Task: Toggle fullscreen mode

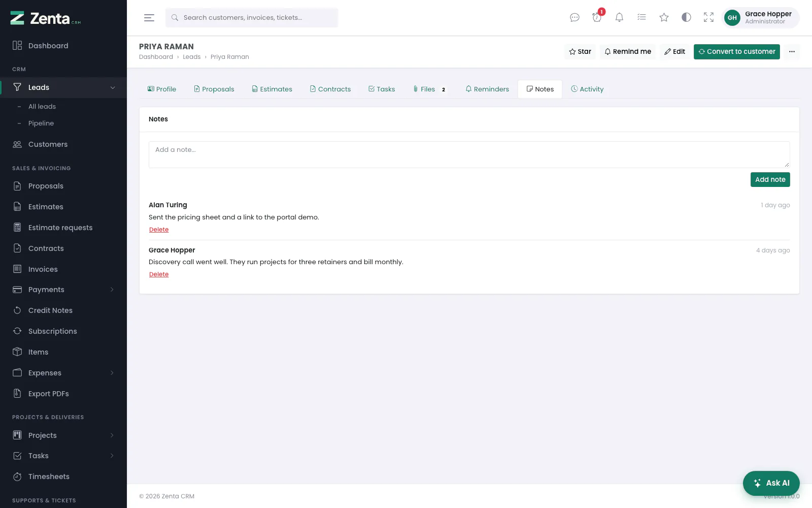Action: coord(708,17)
